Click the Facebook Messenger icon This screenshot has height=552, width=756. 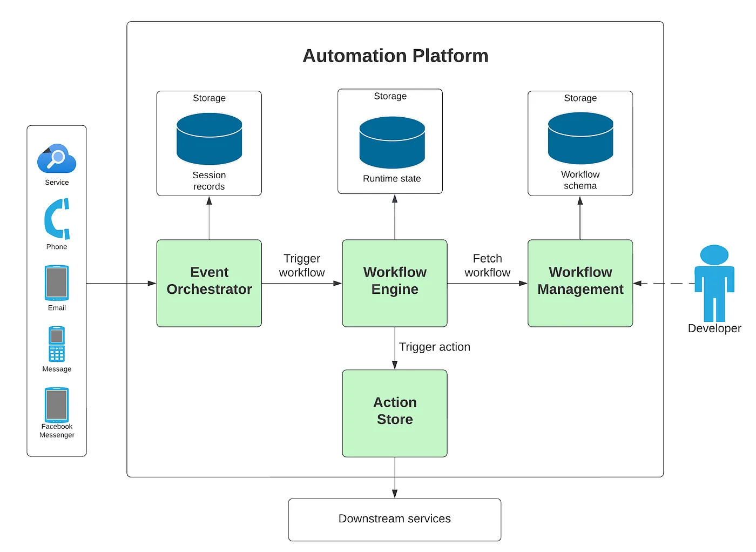click(56, 404)
